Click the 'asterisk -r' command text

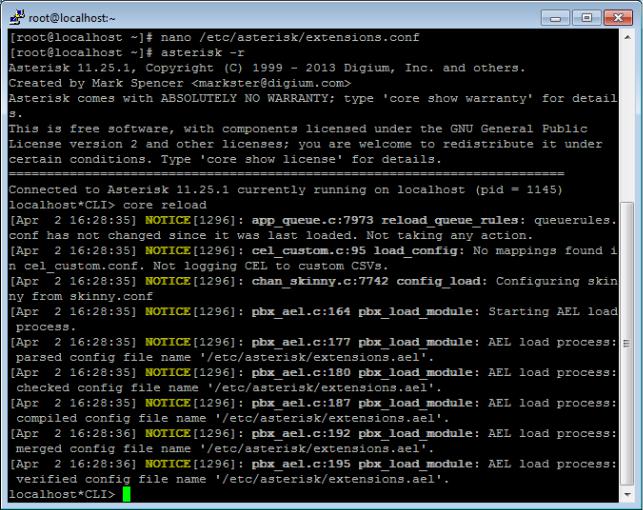pos(203,52)
